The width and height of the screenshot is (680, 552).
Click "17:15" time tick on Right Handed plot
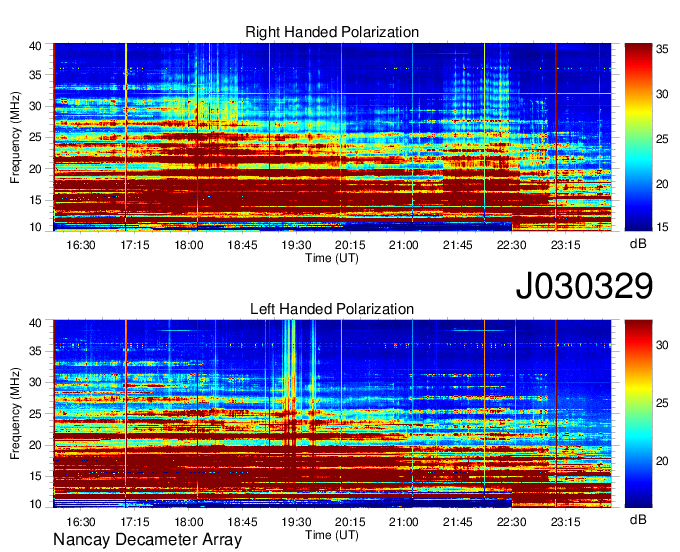tap(134, 245)
